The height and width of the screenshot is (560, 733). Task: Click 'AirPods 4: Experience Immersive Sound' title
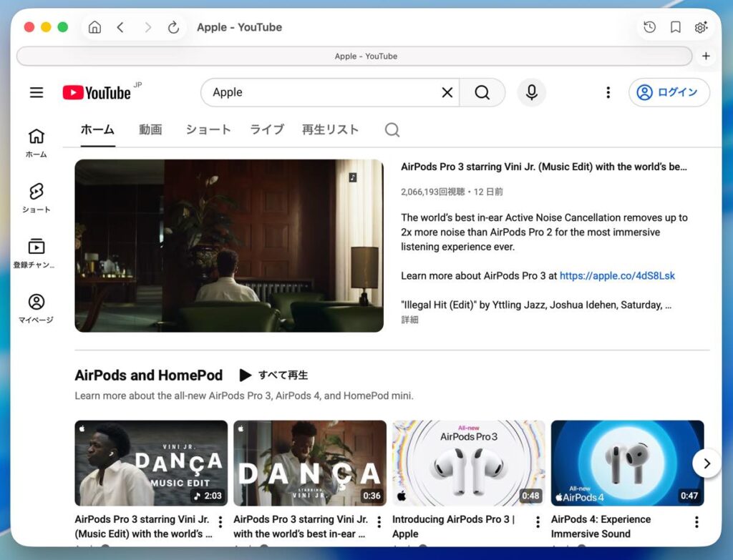(601, 526)
